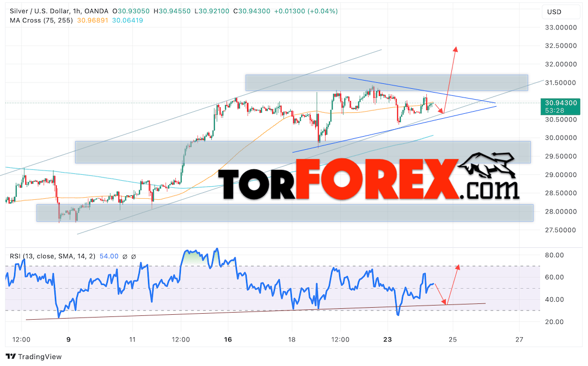This screenshot has width=588, height=366.
Task: Click the high value H30.94550
Action: 172,11
